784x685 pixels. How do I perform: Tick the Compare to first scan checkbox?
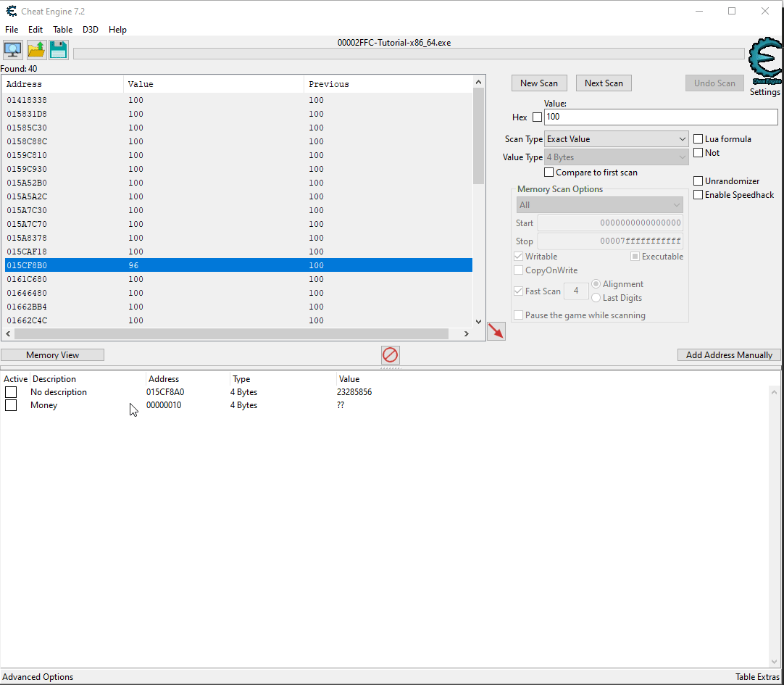click(x=549, y=173)
